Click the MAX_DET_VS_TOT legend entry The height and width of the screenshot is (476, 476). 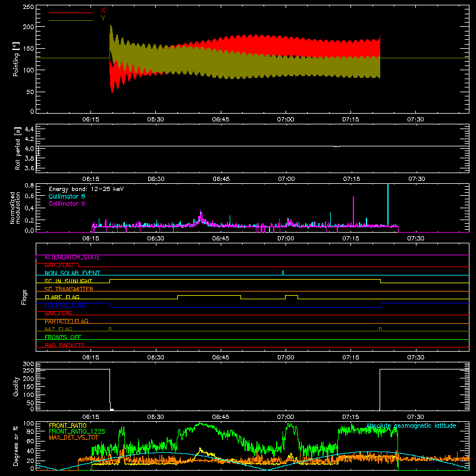pos(74,437)
